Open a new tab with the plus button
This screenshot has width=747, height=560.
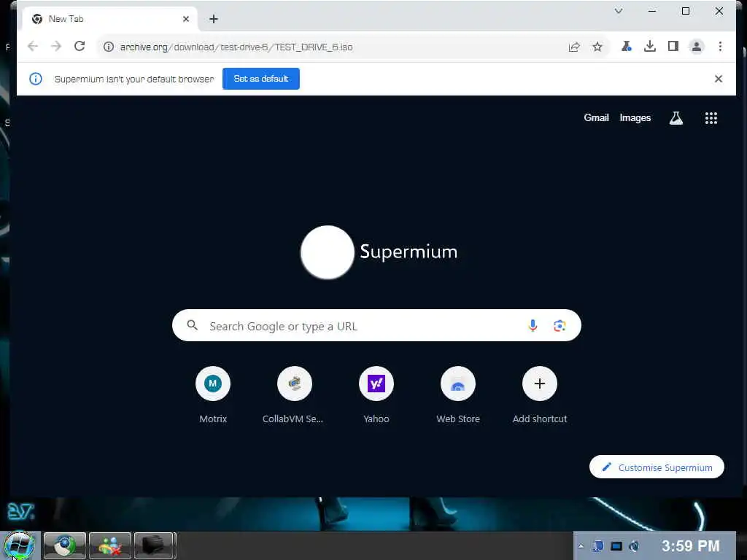[214, 18]
